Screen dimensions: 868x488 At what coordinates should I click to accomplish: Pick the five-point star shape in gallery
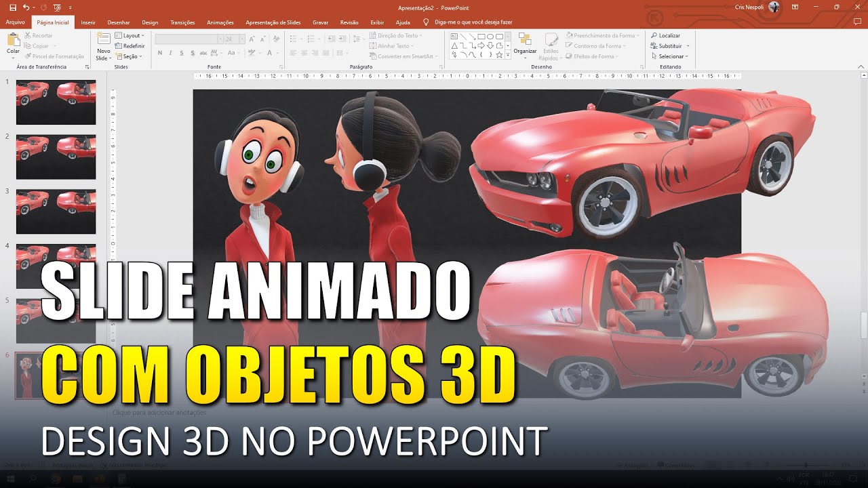(x=499, y=55)
